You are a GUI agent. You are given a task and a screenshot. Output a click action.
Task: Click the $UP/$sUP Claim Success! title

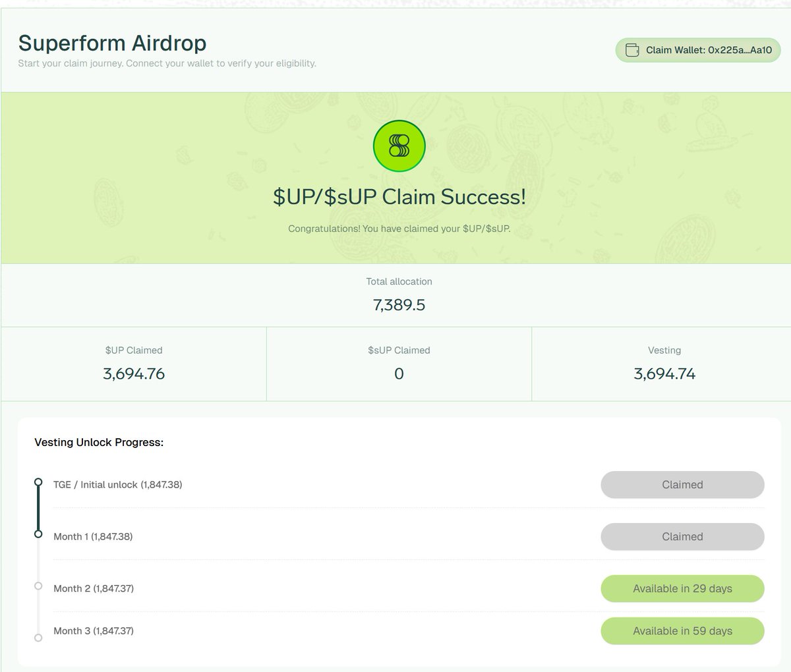tap(399, 197)
